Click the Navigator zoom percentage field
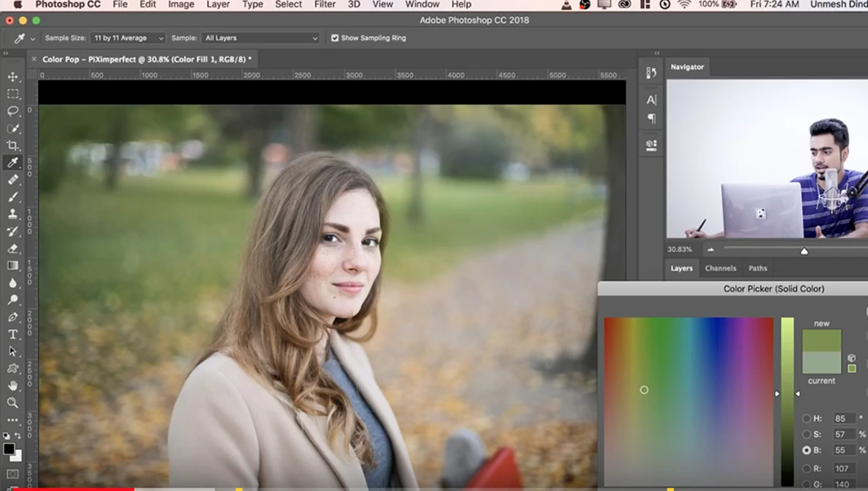This screenshot has width=868, height=491. click(680, 250)
